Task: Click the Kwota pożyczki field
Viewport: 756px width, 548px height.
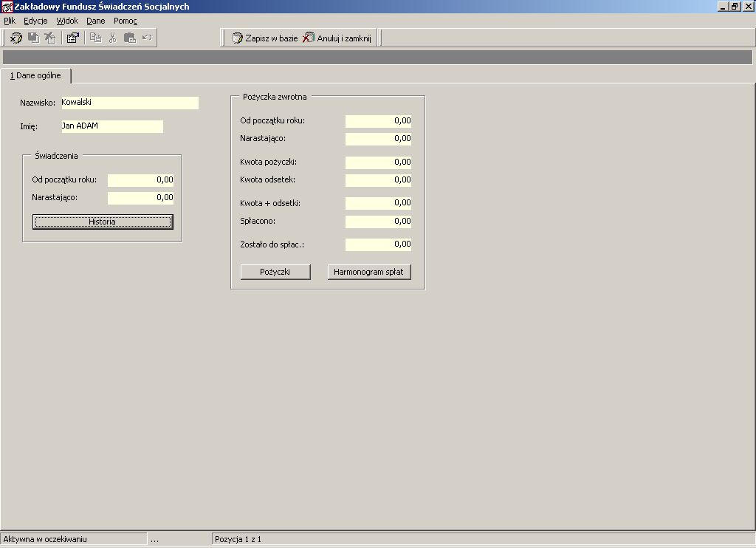Action: 378,162
